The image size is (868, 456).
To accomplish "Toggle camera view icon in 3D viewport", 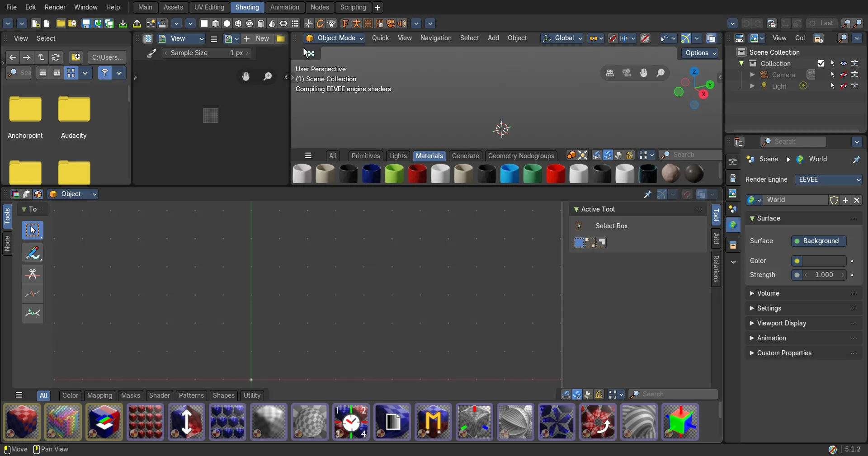I will (x=627, y=73).
